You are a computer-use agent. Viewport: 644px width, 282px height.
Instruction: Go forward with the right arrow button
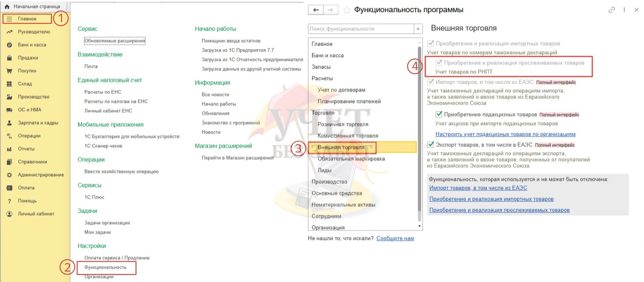pyautogui.click(x=331, y=10)
